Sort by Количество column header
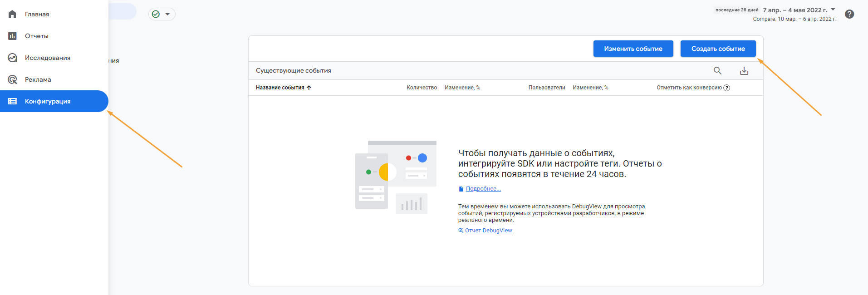Viewport: 868px width, 295px height. point(422,88)
